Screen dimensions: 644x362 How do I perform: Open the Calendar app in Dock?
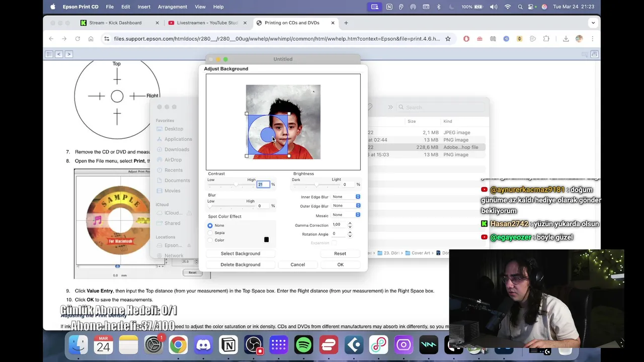pos(103,345)
